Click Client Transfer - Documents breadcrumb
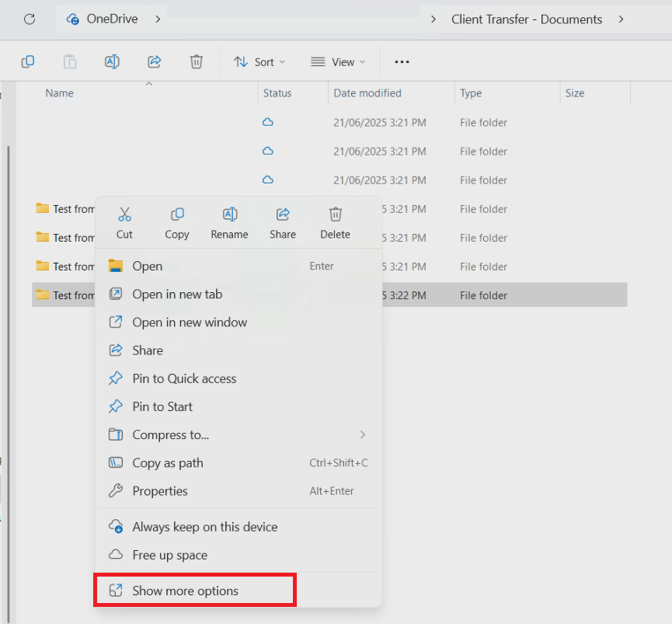 click(x=526, y=19)
